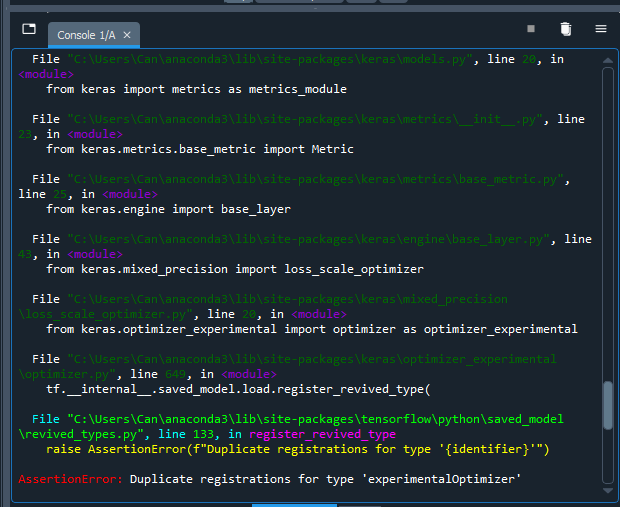Click the stop (interrupt kernel) square icon

pyautogui.click(x=531, y=28)
